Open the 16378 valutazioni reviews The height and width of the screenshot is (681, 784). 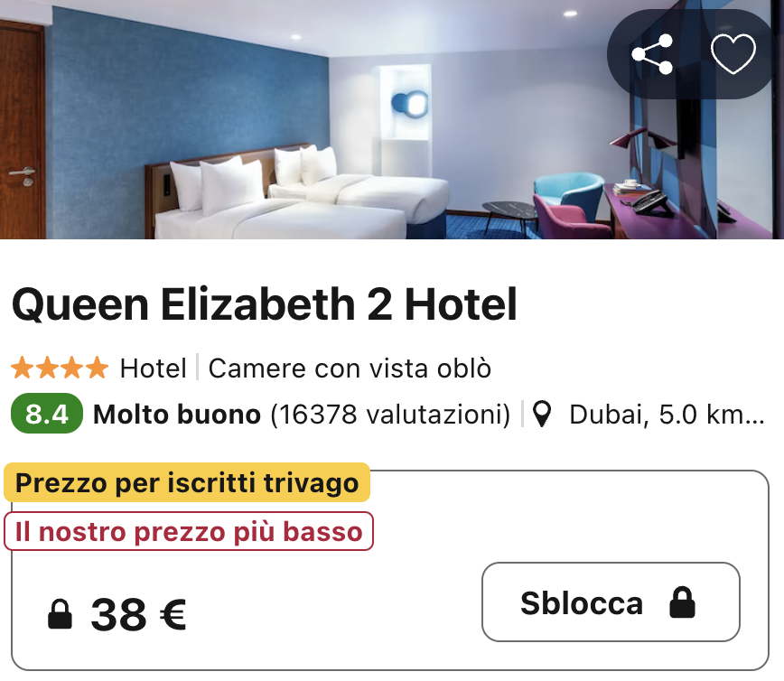click(390, 415)
